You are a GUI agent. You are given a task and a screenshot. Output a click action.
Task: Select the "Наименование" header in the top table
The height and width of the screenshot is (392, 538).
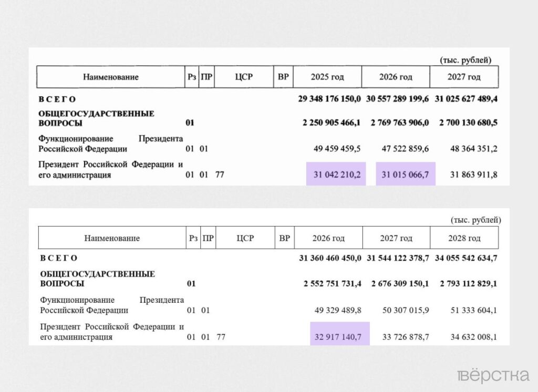tap(110, 77)
